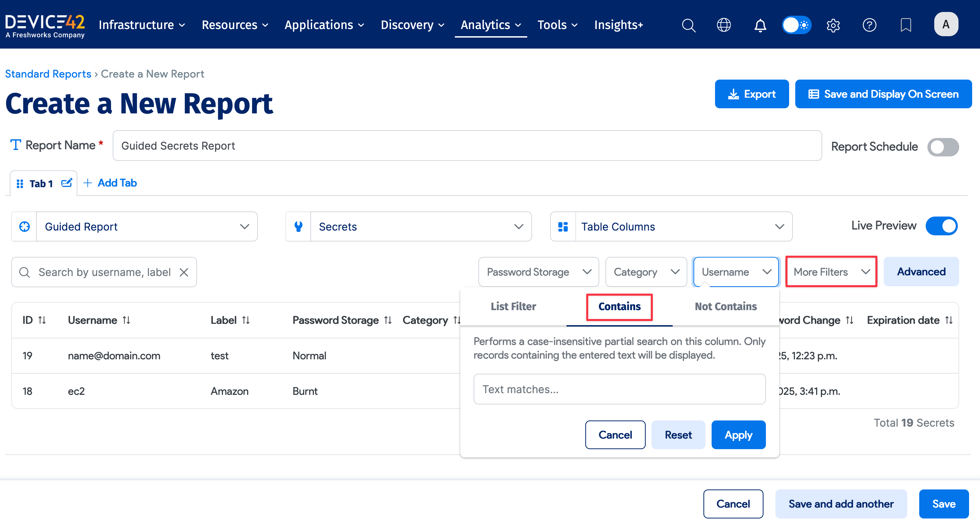Expand the More Filters dropdown
Screen dimensions: 980x526
831,272
